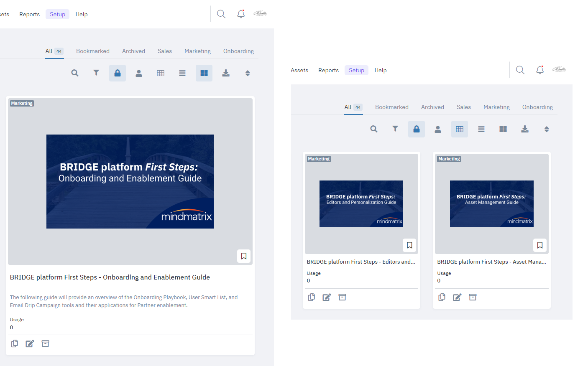This screenshot has width=588, height=366.
Task: Edit the Asset Management Guide asset
Action: pyautogui.click(x=457, y=297)
